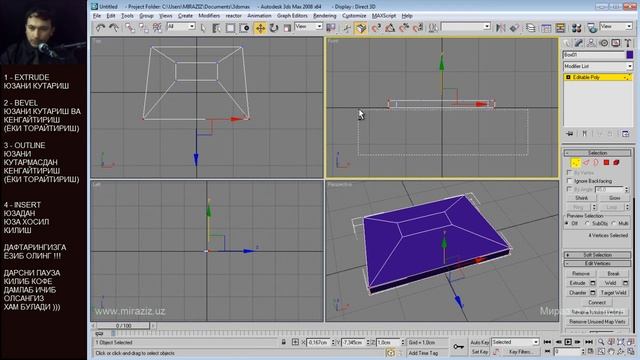
Task: Open the Utilities hammer panel tab
Action: (628, 43)
